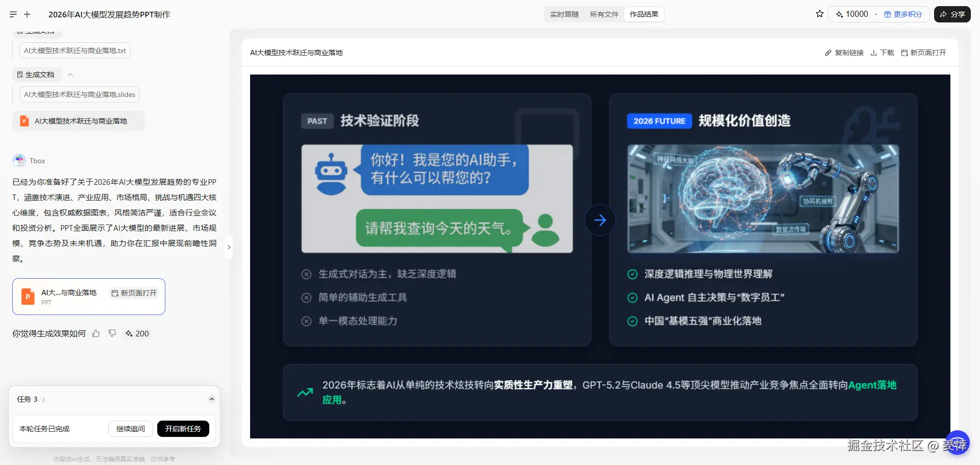980x465 pixels.
Task: Click the Tbox assistant avatar
Action: (18, 160)
